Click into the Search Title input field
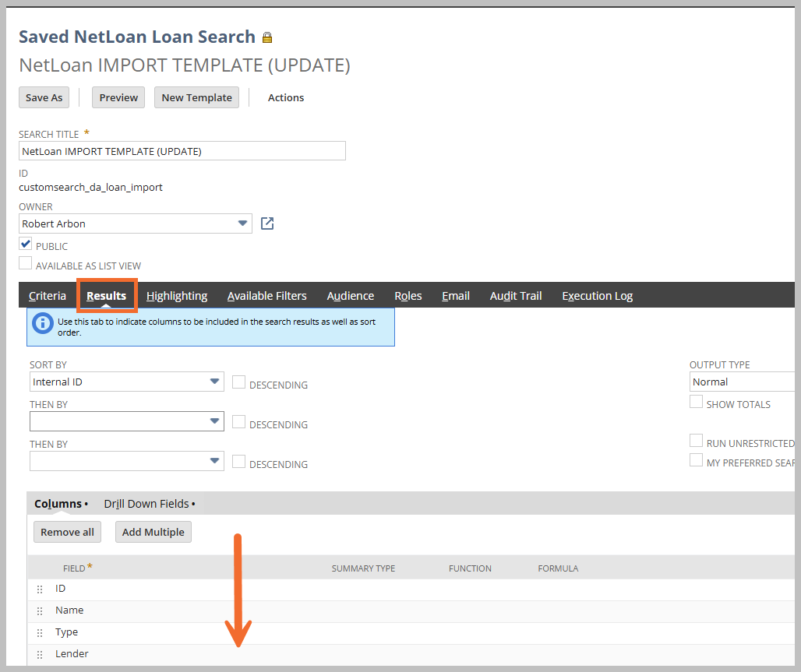Image resolution: width=801 pixels, height=672 pixels. pyautogui.click(x=182, y=151)
